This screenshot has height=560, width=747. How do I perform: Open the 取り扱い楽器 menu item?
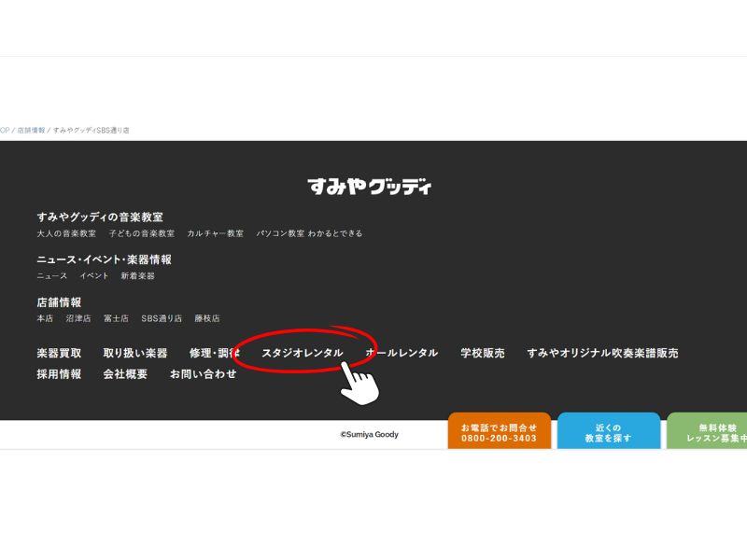(135, 353)
